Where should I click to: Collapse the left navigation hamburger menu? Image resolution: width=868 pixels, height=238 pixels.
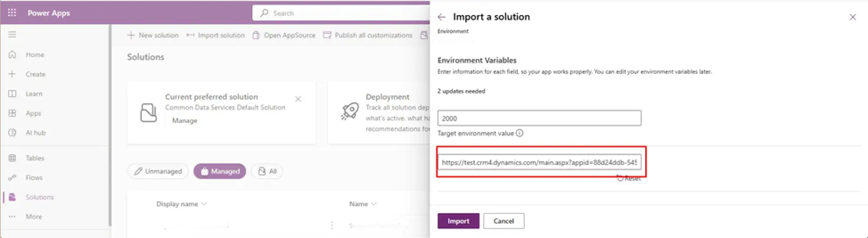(x=12, y=34)
